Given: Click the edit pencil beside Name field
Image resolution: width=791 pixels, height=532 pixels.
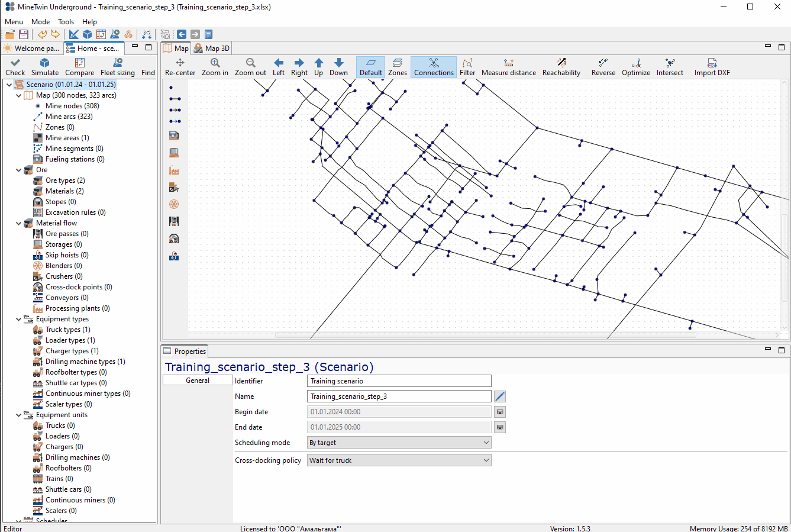Looking at the screenshot, I should [x=500, y=396].
